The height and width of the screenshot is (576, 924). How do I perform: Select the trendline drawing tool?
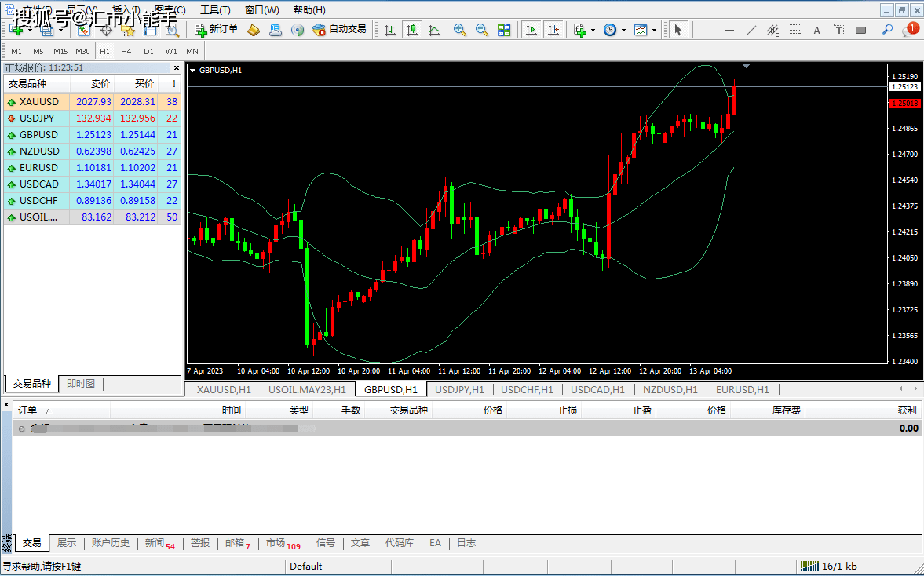[x=751, y=30]
